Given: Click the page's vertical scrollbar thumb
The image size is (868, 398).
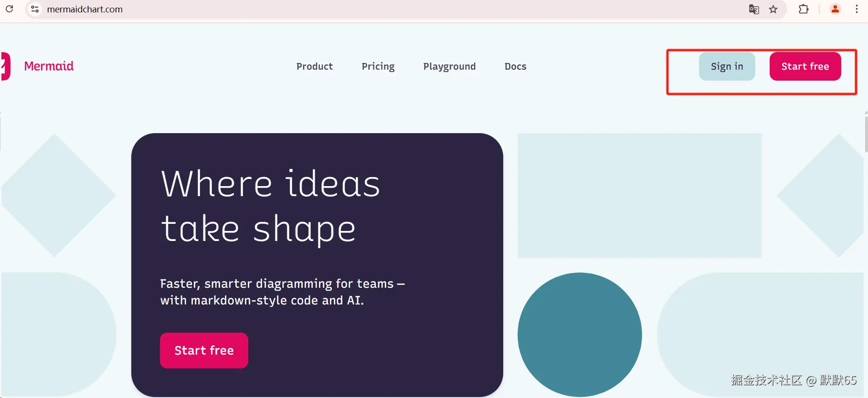Looking at the screenshot, I should point(866,134).
